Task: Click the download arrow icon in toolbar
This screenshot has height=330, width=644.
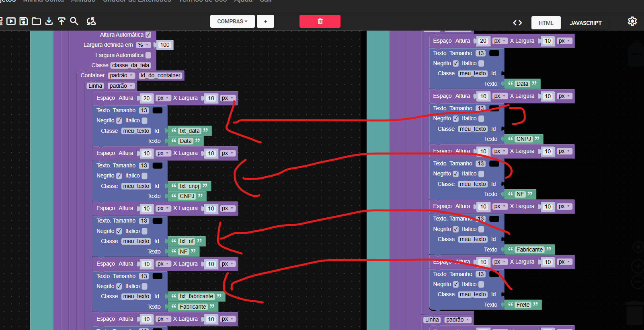Action: click(49, 21)
